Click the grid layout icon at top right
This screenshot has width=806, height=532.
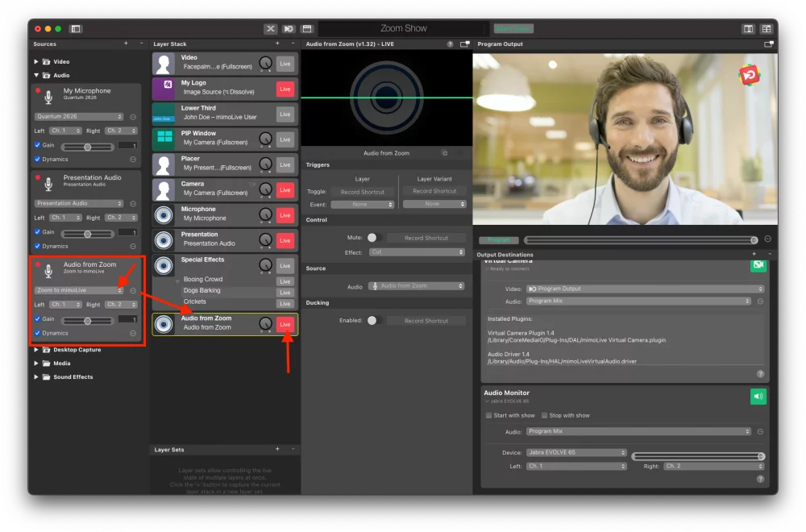pyautogui.click(x=767, y=29)
